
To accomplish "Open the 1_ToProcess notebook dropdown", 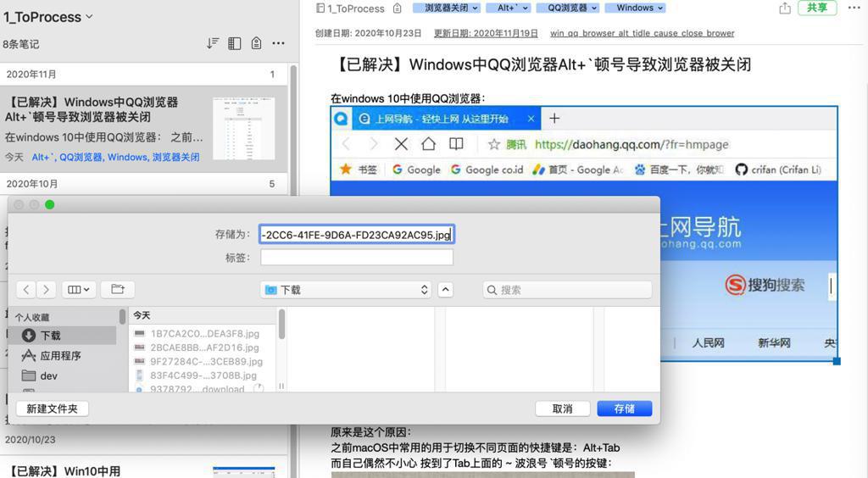I will (x=48, y=17).
